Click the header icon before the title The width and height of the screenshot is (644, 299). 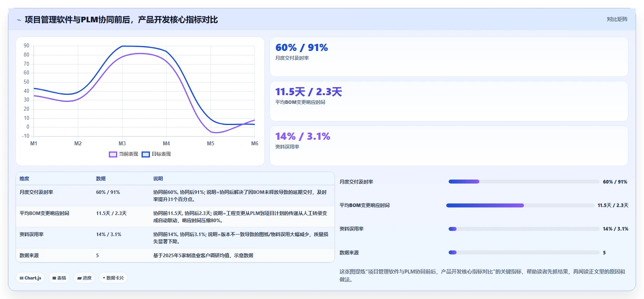click(x=19, y=20)
